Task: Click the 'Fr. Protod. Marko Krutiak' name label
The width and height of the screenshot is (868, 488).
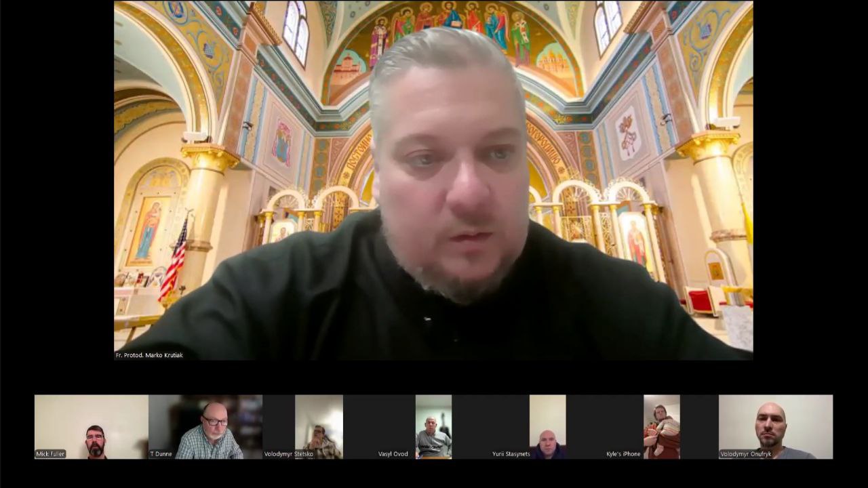Action: pyautogui.click(x=149, y=355)
